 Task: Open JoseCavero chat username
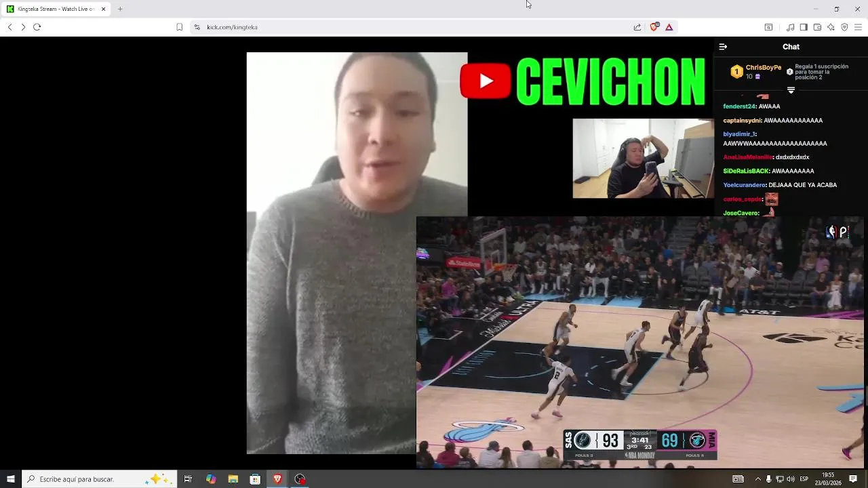coord(741,213)
